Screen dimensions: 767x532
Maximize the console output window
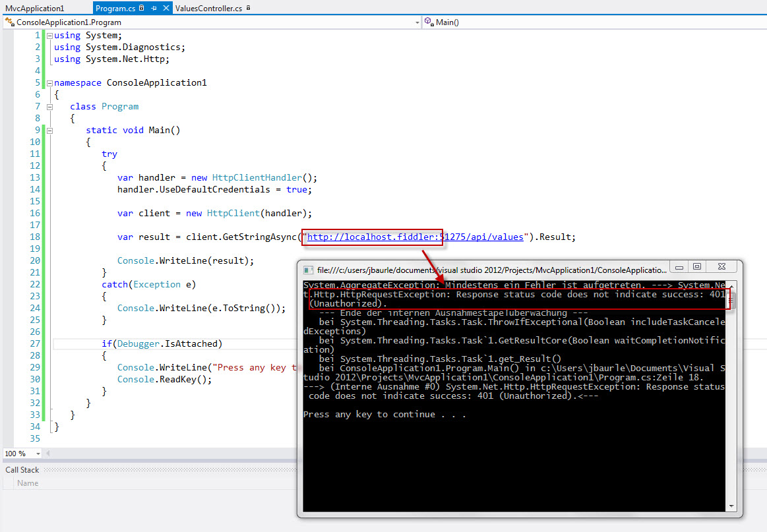[x=696, y=268]
